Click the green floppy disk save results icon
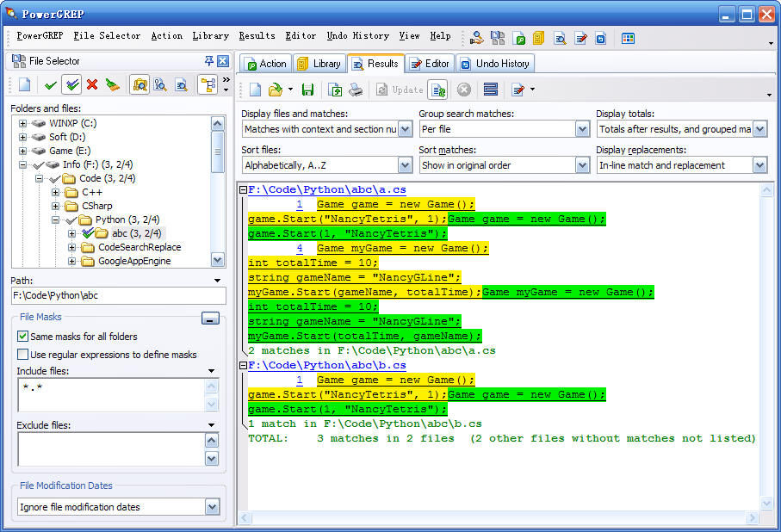The height and width of the screenshot is (532, 781). pyautogui.click(x=307, y=90)
